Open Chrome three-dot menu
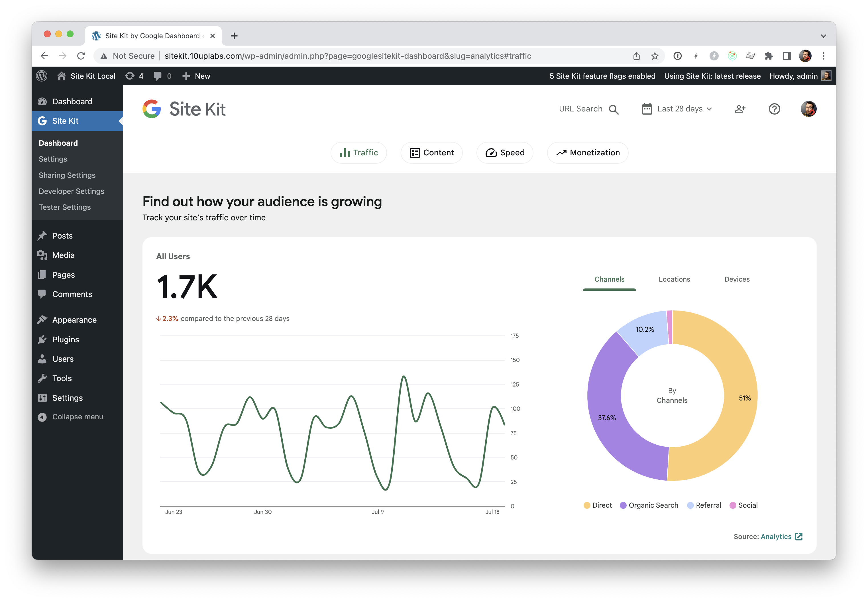The height and width of the screenshot is (602, 868). pyautogui.click(x=824, y=56)
